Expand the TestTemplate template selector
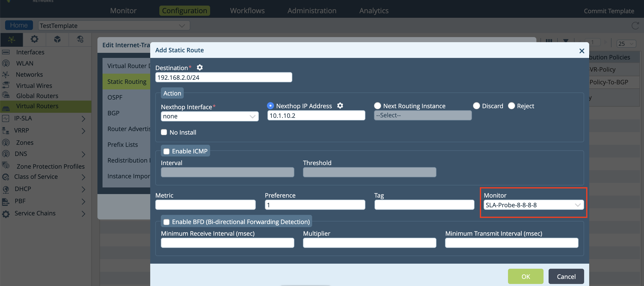The image size is (644, 286). point(114,26)
